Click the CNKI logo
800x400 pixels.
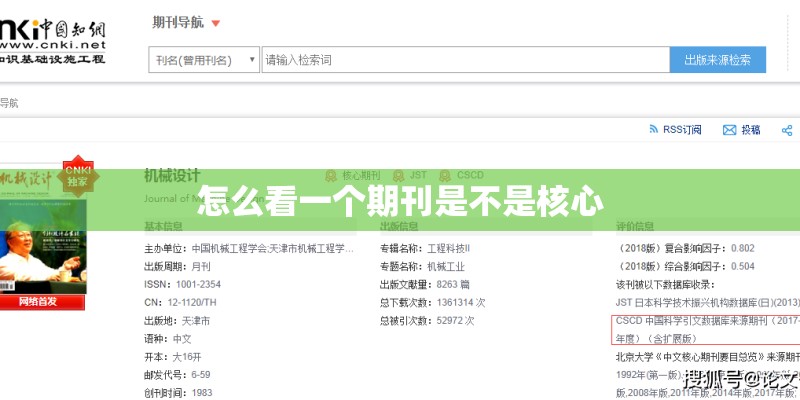pyautogui.click(x=53, y=41)
